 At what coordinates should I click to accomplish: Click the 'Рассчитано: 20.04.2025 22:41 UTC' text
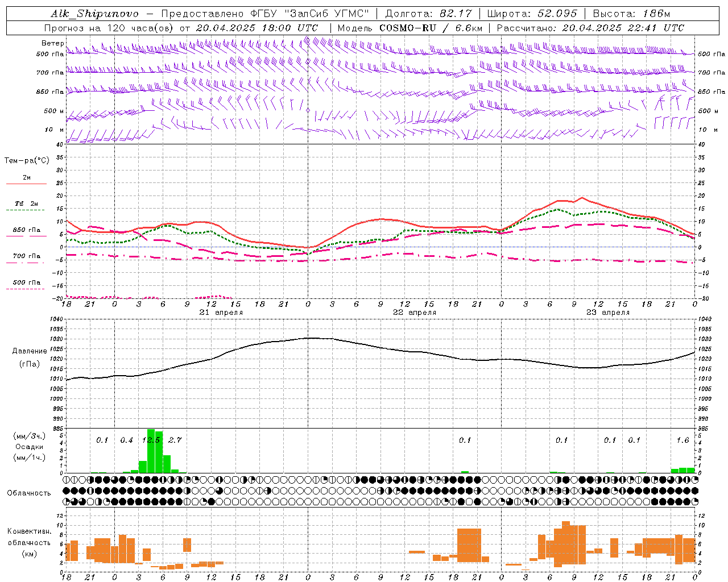point(590,28)
